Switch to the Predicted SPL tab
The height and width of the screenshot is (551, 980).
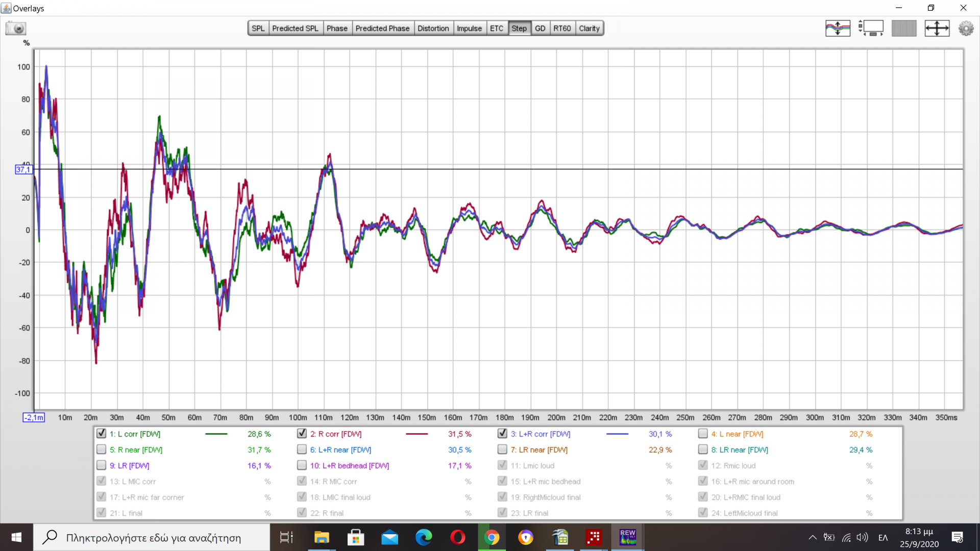point(295,29)
